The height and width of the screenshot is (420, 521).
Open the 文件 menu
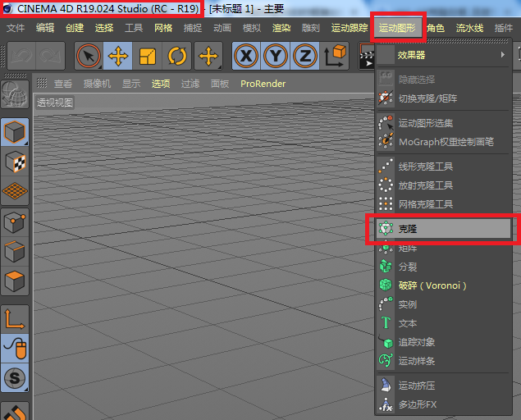click(16, 28)
